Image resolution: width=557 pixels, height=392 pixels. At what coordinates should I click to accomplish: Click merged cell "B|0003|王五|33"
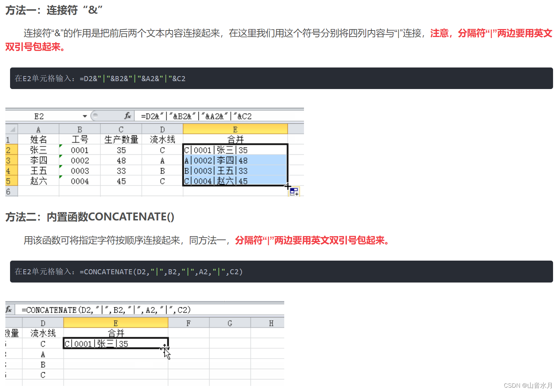[x=235, y=171]
